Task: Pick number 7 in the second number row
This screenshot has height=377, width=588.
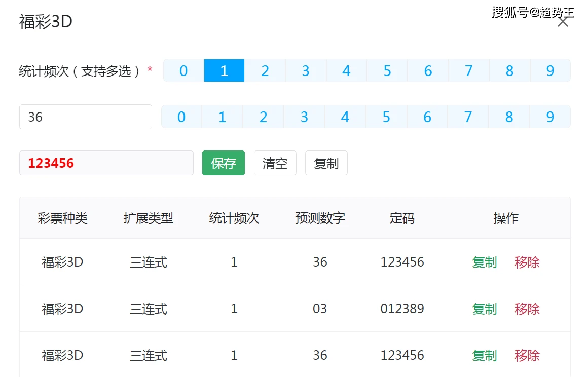Action: (x=468, y=117)
